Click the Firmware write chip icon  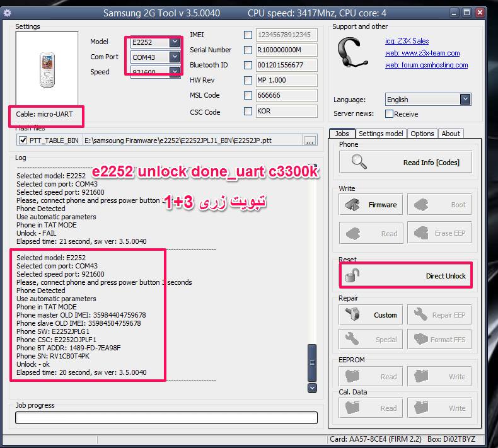352,205
